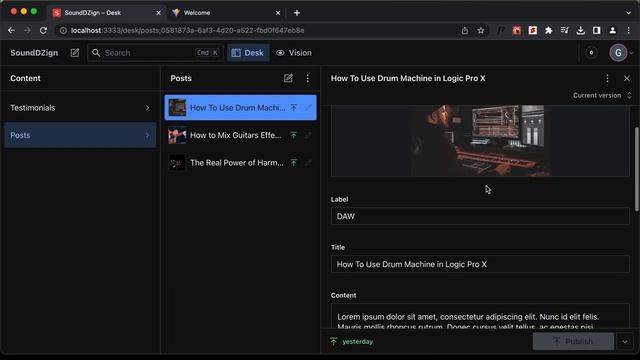Select The Real Power of Harm... post

(240, 162)
